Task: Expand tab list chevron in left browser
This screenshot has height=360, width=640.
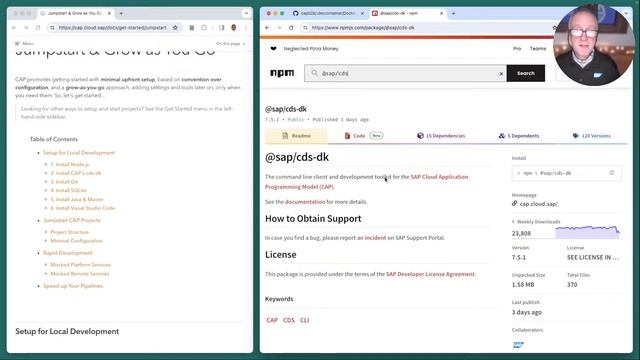Action: pos(246,13)
